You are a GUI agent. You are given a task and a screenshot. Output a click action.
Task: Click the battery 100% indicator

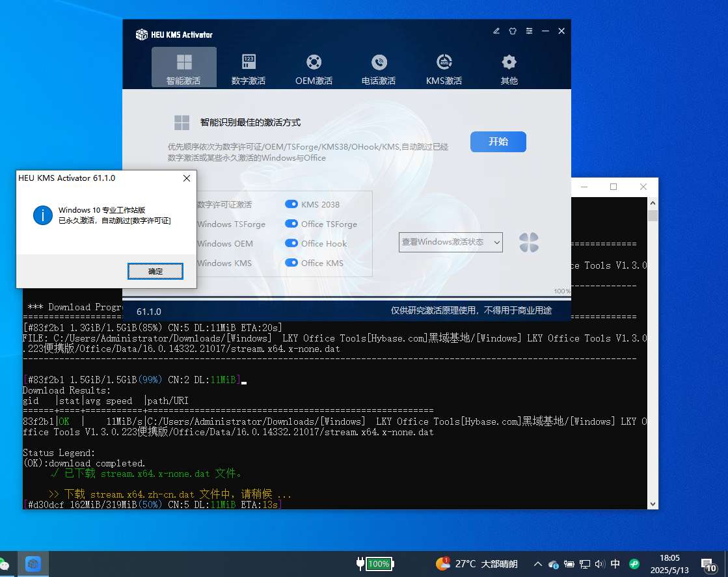point(375,564)
